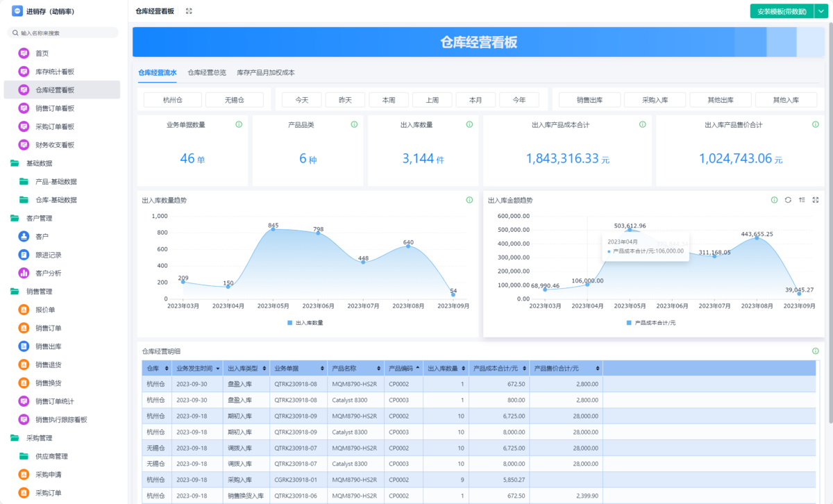Screen dimensions: 833x504
Task: Click app logo 进销存(动销率)
Action: (x=17, y=11)
